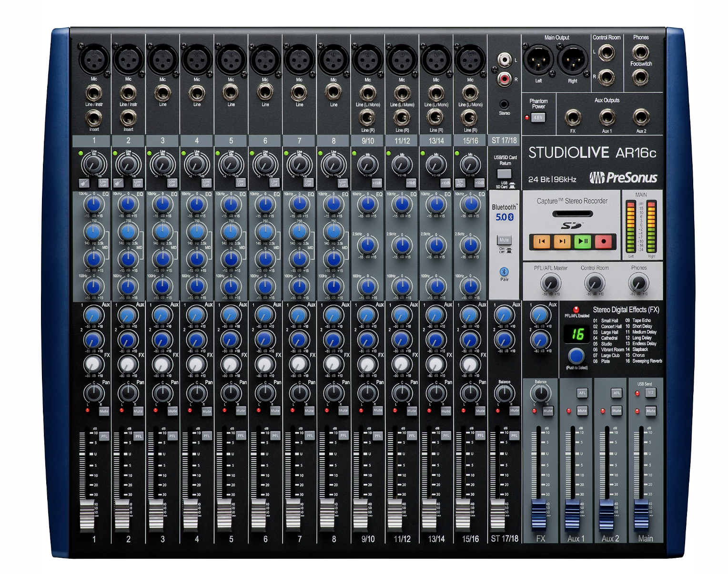Click the Stereo mini-jack input
The width and height of the screenshot is (728, 574).
504,104
